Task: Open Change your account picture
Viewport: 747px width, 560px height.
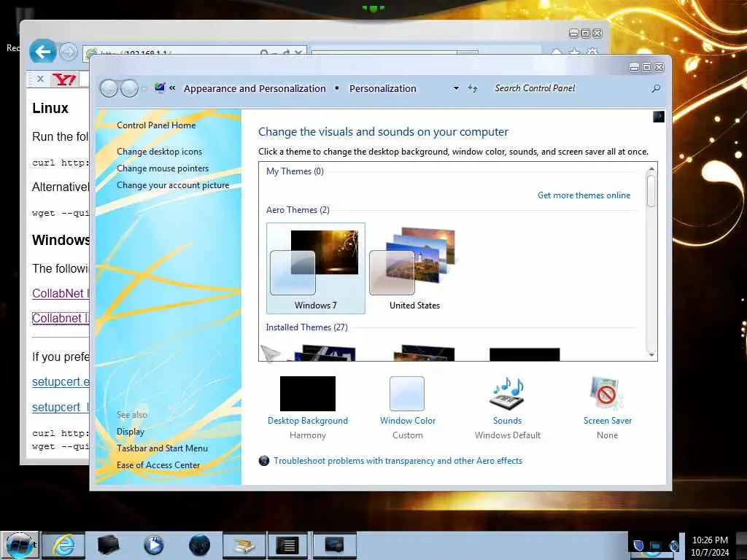Action: coord(173,185)
